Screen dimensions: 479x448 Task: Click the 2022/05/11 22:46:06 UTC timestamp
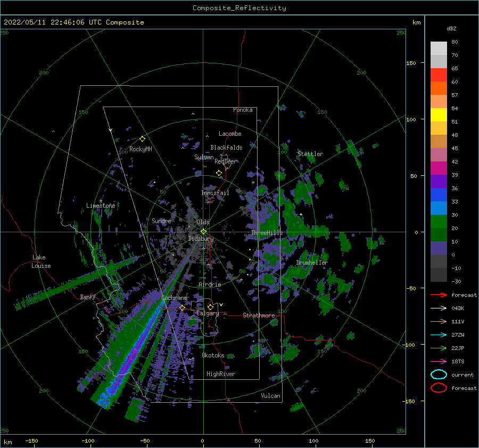tap(73, 22)
